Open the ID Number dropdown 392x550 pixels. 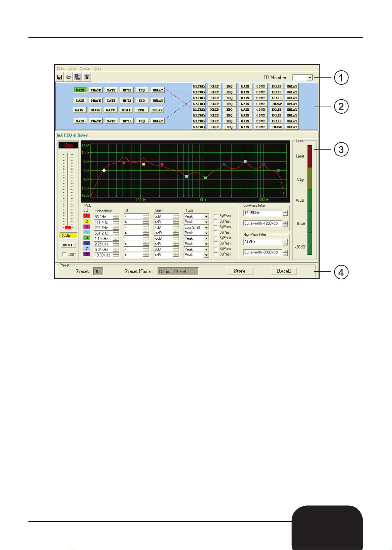(x=310, y=78)
